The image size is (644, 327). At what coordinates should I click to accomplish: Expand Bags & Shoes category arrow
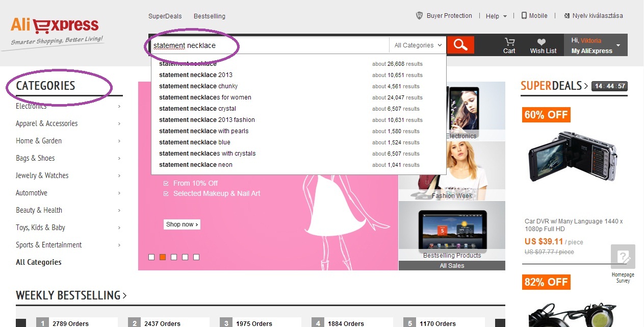(x=119, y=158)
